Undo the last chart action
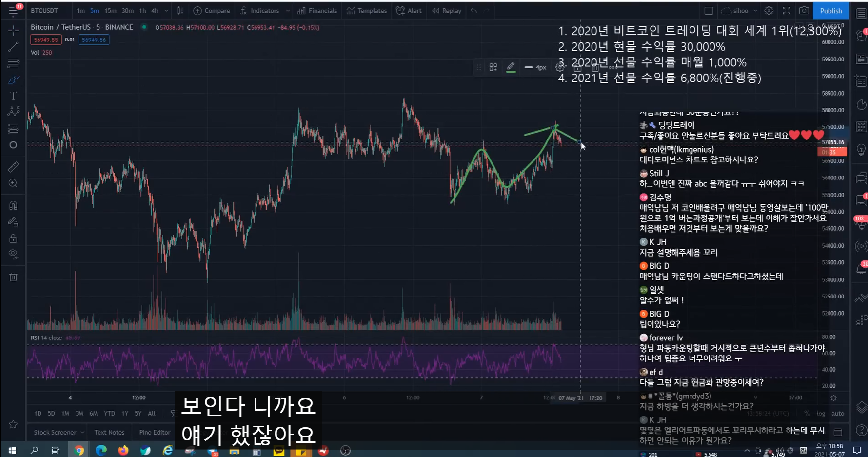The width and height of the screenshot is (868, 457). tap(473, 11)
